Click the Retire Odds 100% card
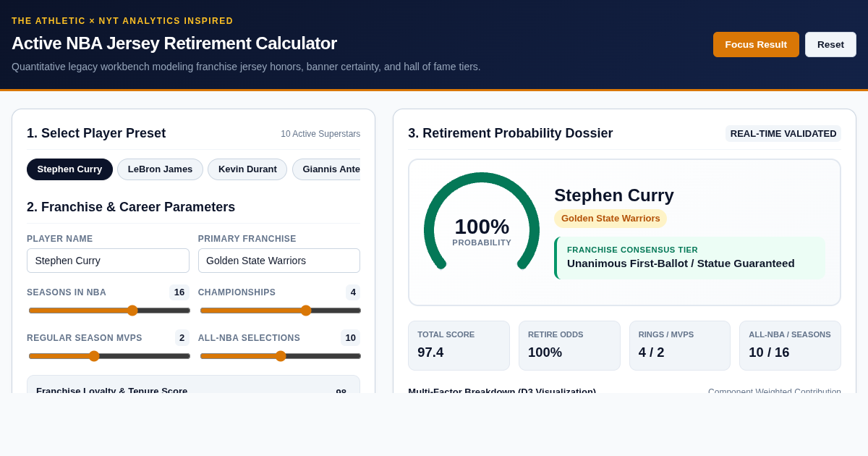This screenshot has height=456, width=868. (569, 345)
